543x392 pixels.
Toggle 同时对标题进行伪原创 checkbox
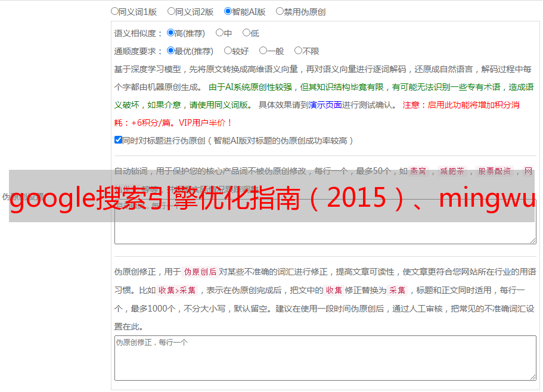point(118,140)
